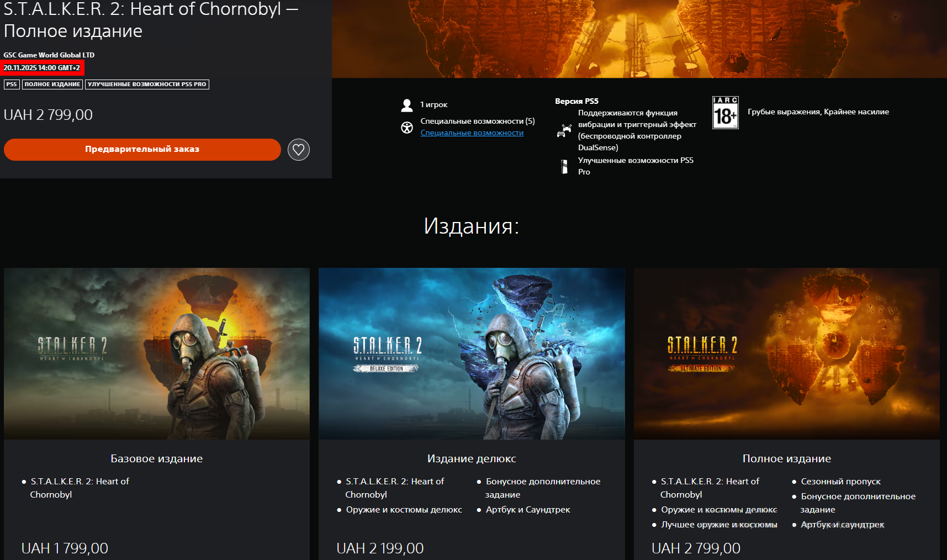
Task: Click the Улучшенные возможности PS5 Pro description
Action: (x=636, y=166)
